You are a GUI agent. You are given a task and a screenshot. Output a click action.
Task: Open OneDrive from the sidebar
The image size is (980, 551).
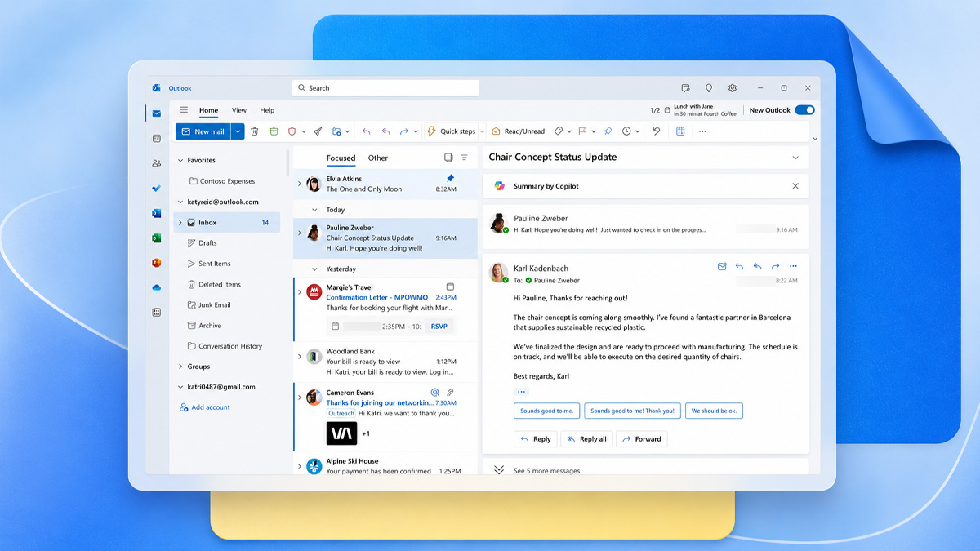pos(156,287)
